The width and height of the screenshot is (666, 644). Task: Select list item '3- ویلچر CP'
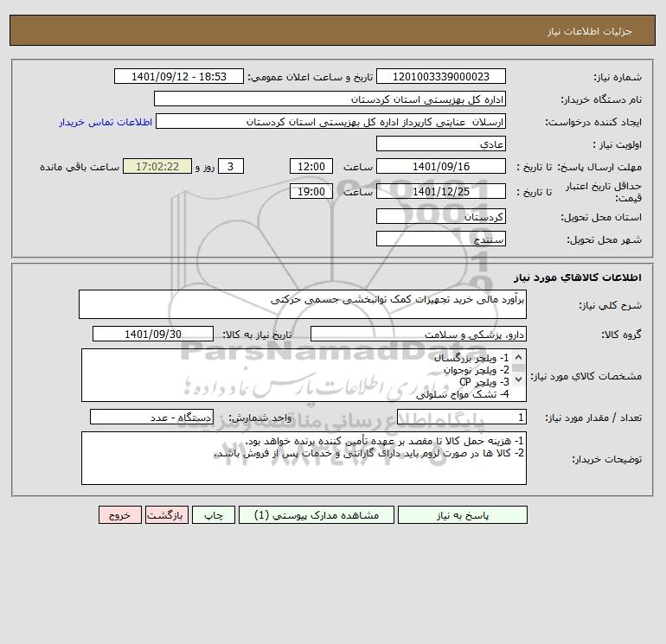tap(484, 382)
